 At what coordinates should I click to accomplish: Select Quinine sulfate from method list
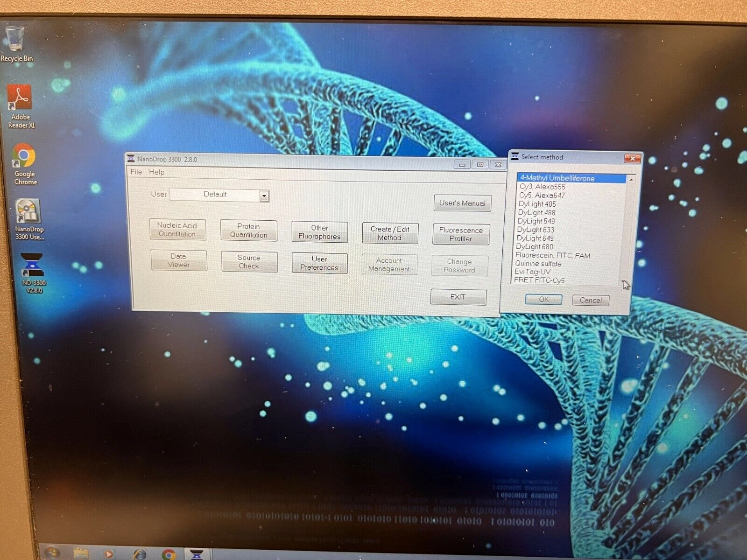pos(538,264)
